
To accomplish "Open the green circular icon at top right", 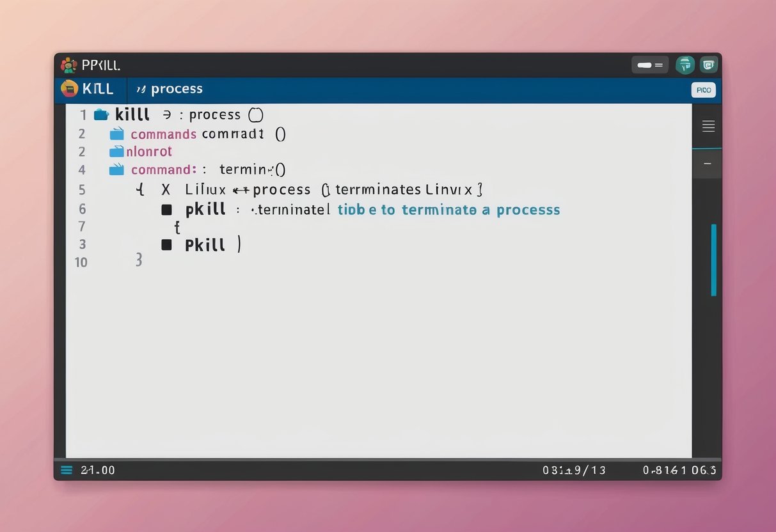I will pos(685,65).
